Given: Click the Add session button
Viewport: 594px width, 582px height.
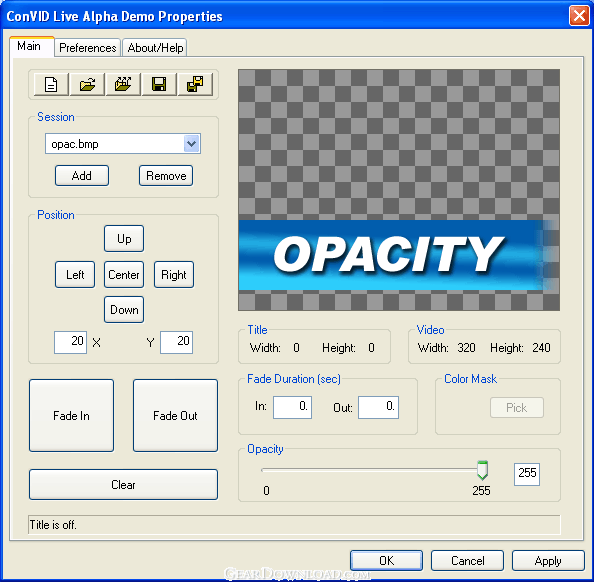Looking at the screenshot, I should pos(82,176).
